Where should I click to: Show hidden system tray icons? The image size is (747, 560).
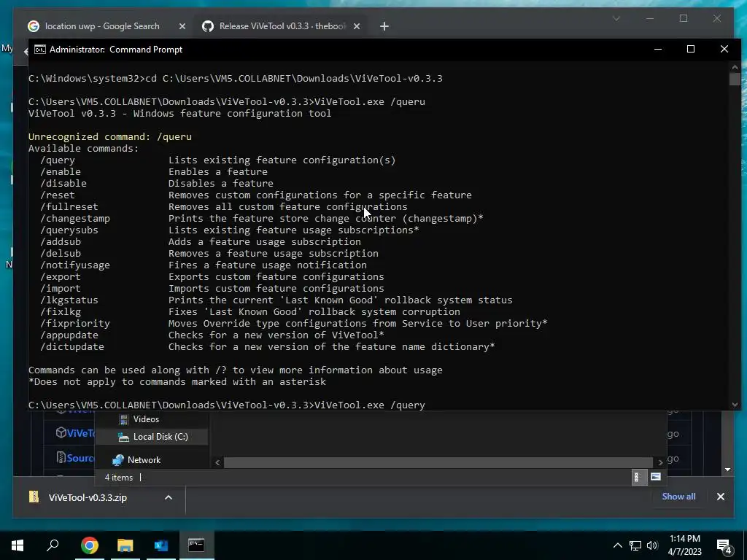617,545
